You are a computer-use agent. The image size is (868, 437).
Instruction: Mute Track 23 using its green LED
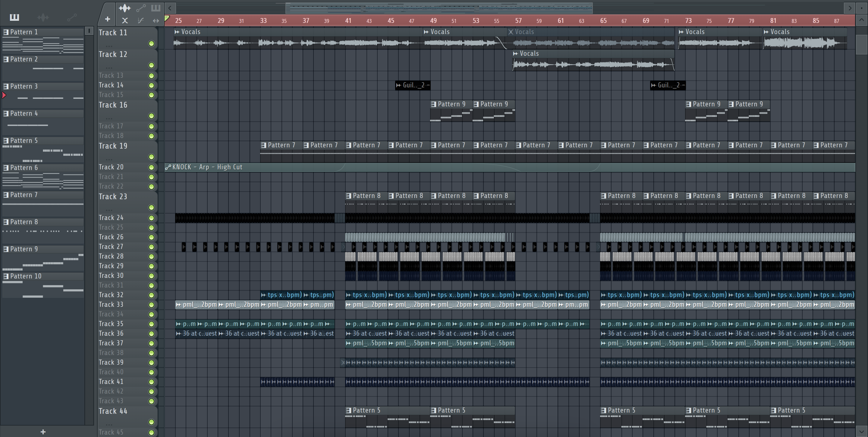(151, 207)
